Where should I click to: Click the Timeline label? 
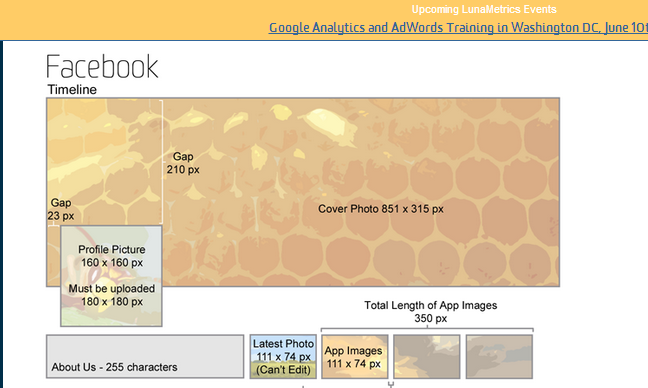coord(72,89)
